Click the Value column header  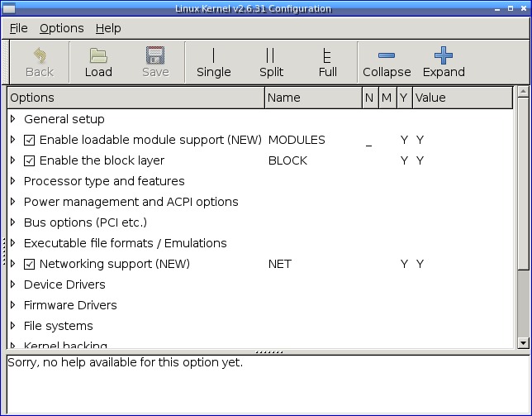click(x=461, y=98)
